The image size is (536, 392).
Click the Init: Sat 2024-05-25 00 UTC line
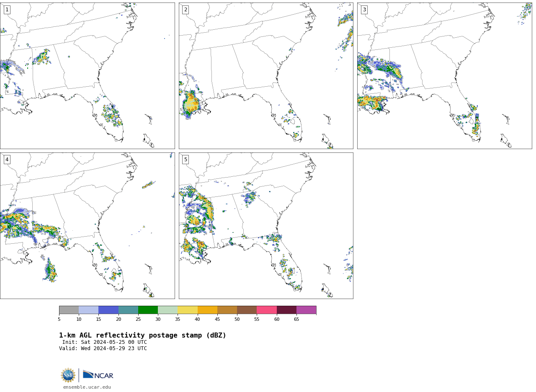pyautogui.click(x=105, y=342)
